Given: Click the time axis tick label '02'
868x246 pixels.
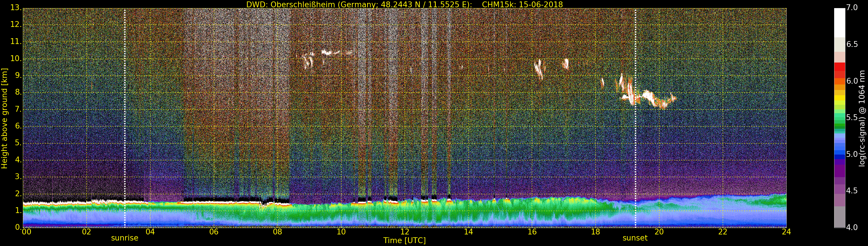Looking at the screenshot, I should point(87,232).
